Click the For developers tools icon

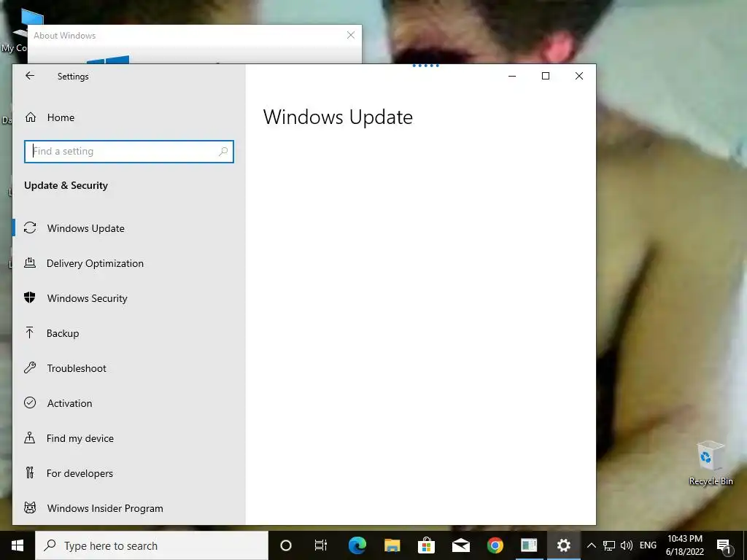[x=29, y=472]
